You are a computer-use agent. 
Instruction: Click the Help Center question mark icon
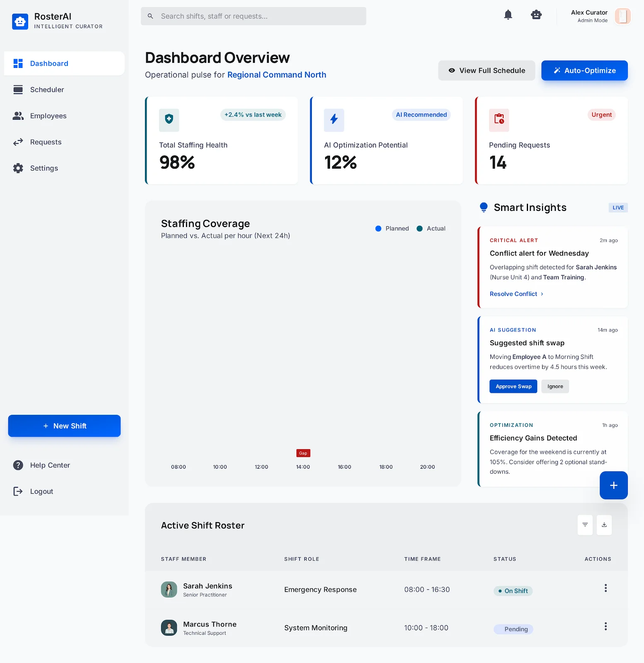pos(18,465)
